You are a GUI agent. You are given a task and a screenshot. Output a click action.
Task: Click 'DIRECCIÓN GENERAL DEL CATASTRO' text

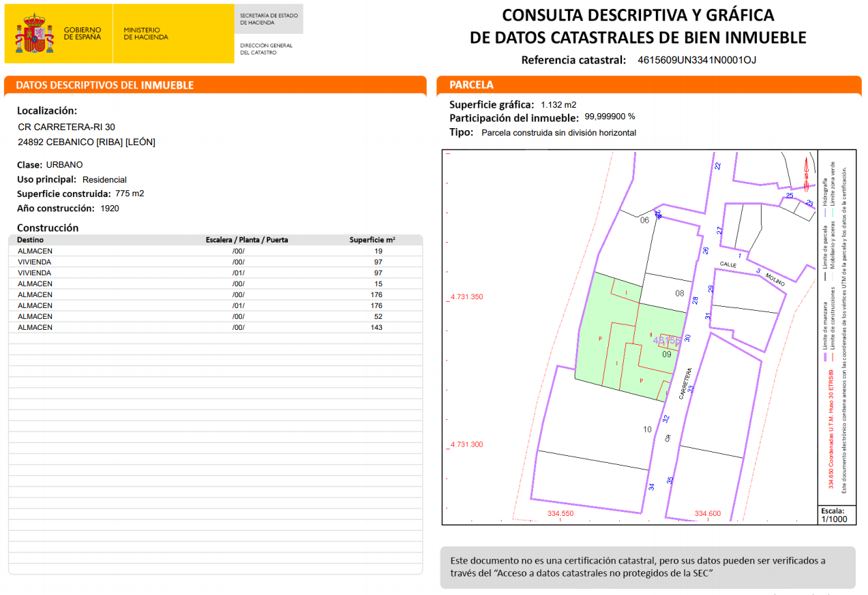coord(266,49)
